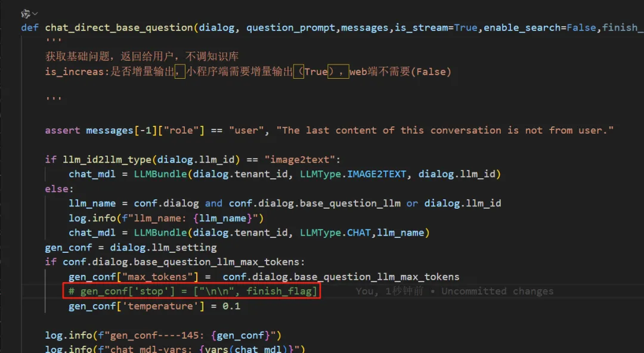Click the string "The last content of this conversation…"
The image size is (644, 353).
pyautogui.click(x=445, y=131)
